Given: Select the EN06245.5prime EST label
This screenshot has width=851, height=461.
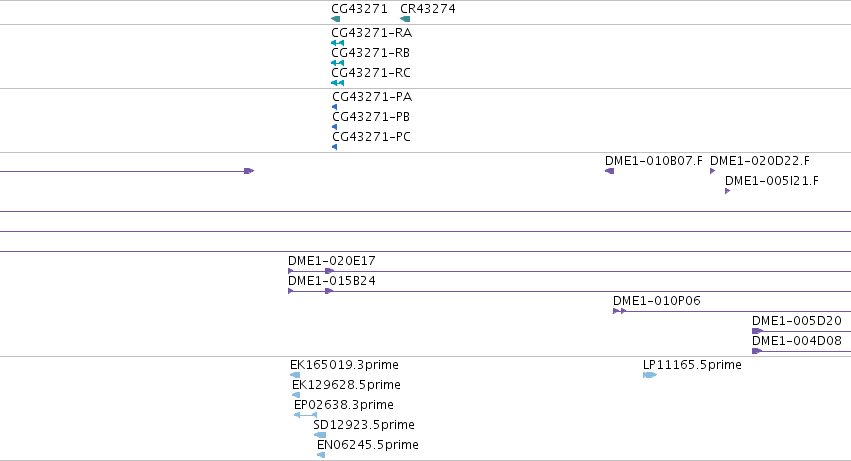Looking at the screenshot, I should tap(367, 445).
